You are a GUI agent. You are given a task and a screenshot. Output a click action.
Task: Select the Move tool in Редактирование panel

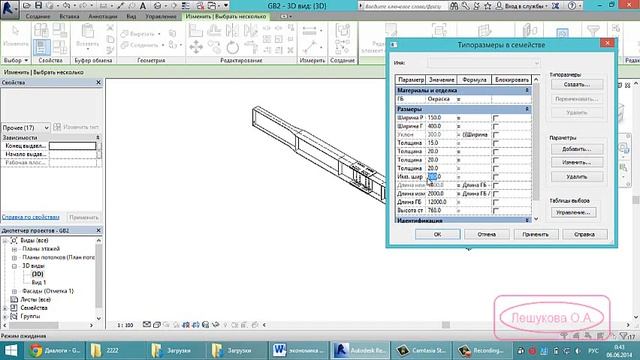(x=196, y=47)
